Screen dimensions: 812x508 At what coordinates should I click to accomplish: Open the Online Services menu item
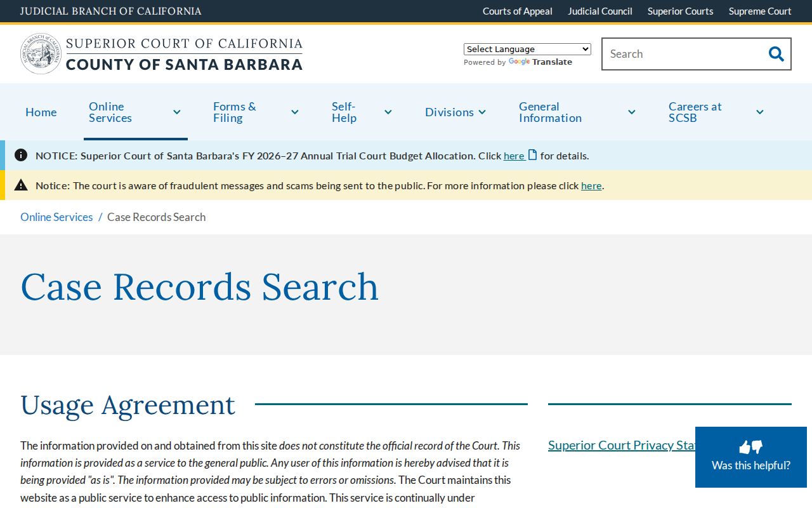pos(110,112)
